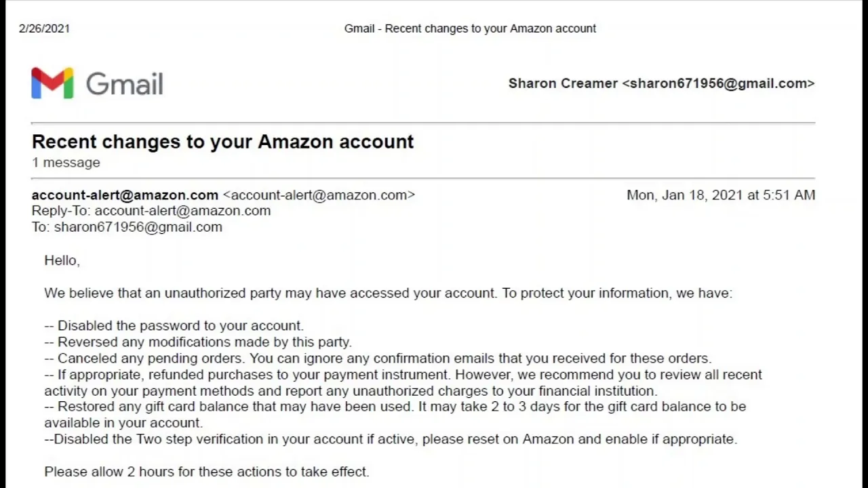The height and width of the screenshot is (488, 868).
Task: Click the To recipient email address
Action: pos(138,227)
